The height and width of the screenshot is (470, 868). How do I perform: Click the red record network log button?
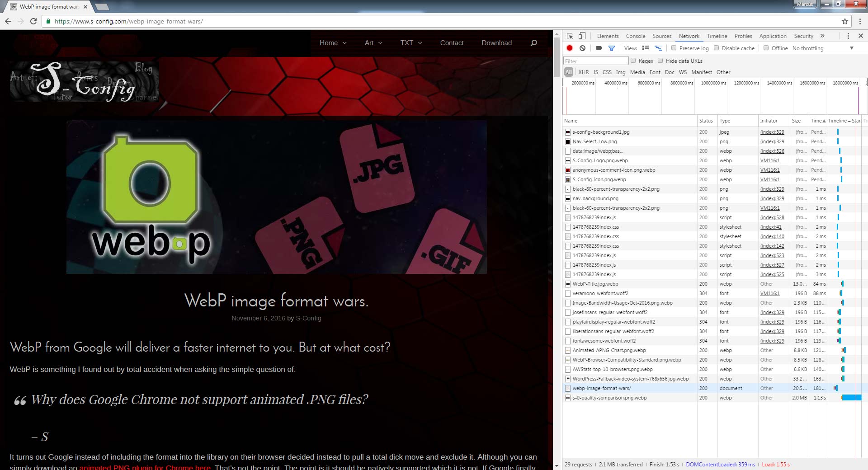click(x=570, y=48)
